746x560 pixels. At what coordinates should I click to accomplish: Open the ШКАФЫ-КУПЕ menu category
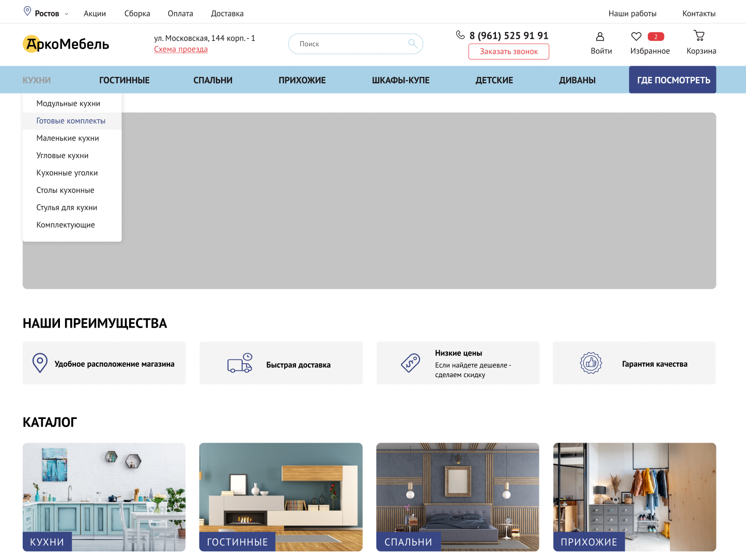(x=401, y=80)
